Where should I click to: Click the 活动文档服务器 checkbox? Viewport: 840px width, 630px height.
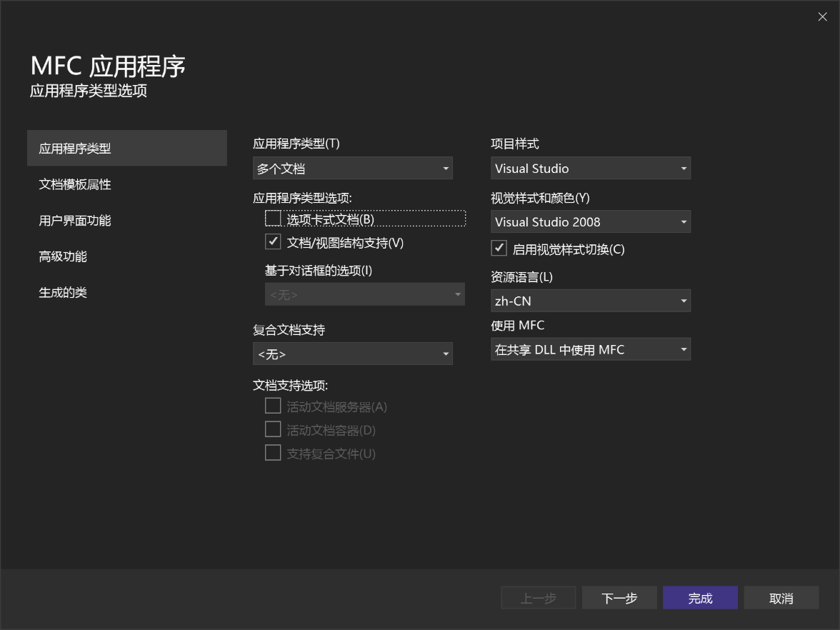[x=273, y=406]
